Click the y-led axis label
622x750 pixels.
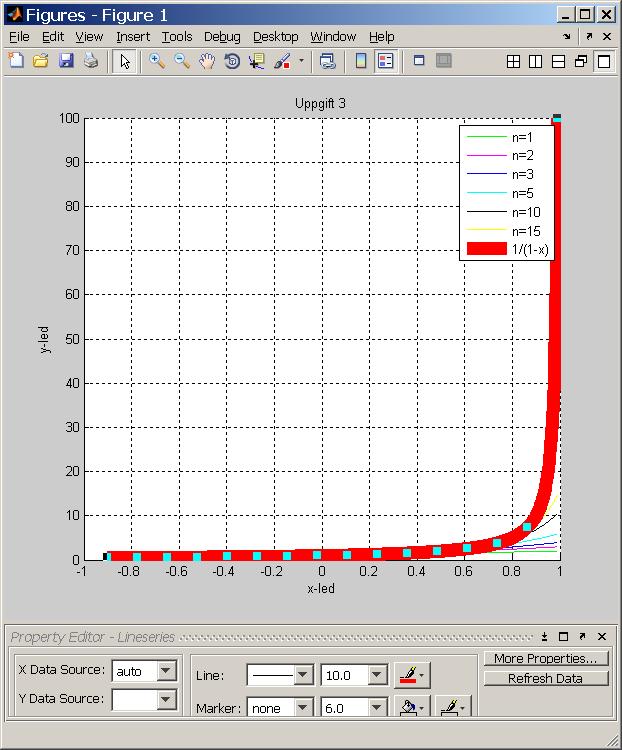click(x=44, y=340)
